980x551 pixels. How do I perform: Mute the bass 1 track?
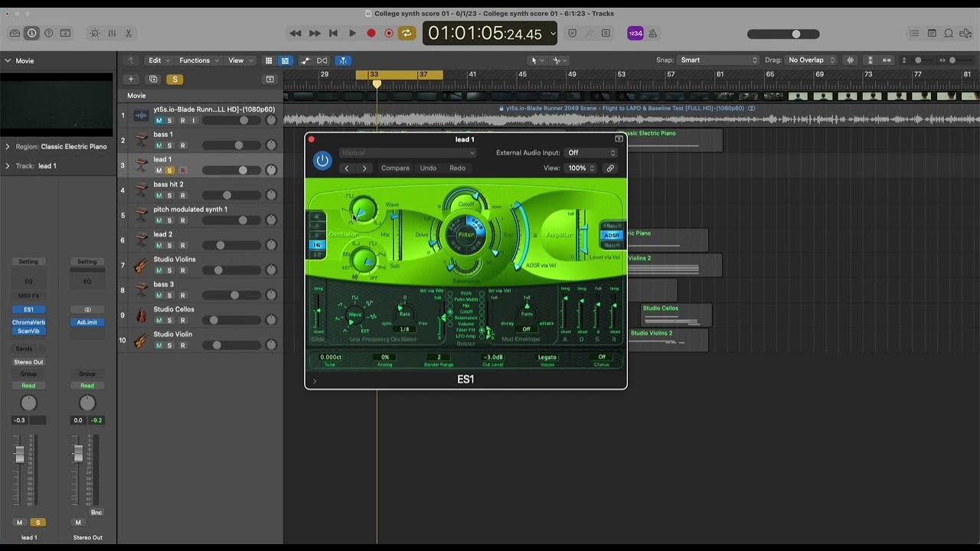(x=159, y=145)
